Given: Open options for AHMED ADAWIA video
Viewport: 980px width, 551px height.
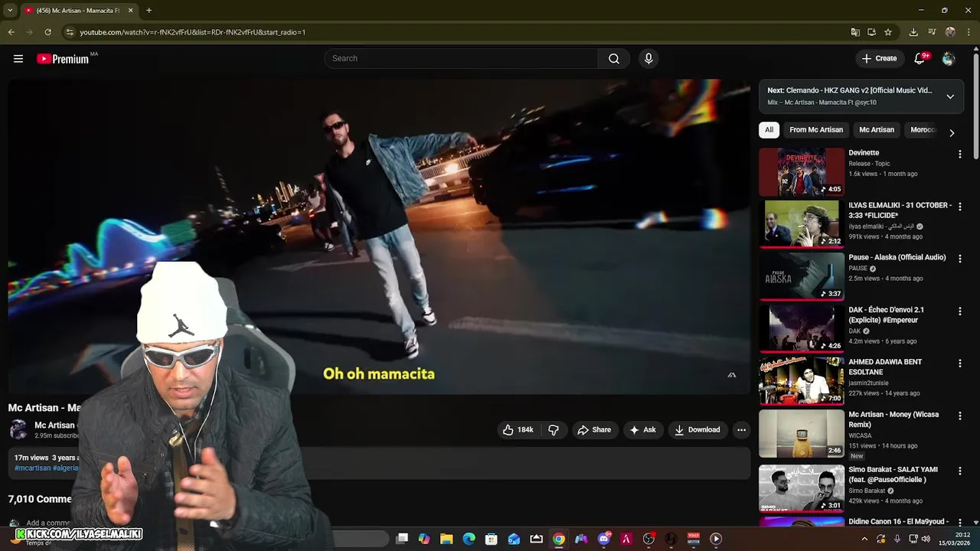Looking at the screenshot, I should coord(959,364).
